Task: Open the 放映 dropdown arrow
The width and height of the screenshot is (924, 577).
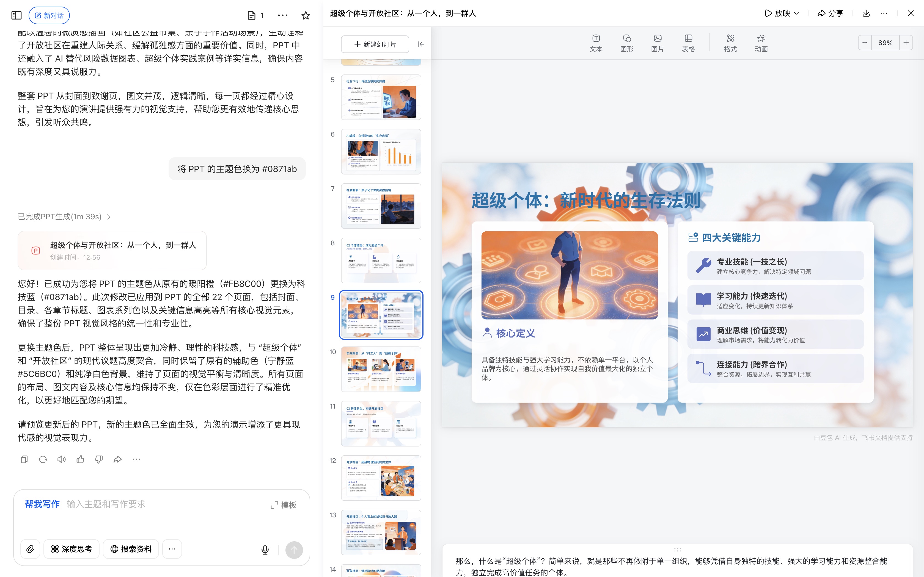Action: coord(797,13)
